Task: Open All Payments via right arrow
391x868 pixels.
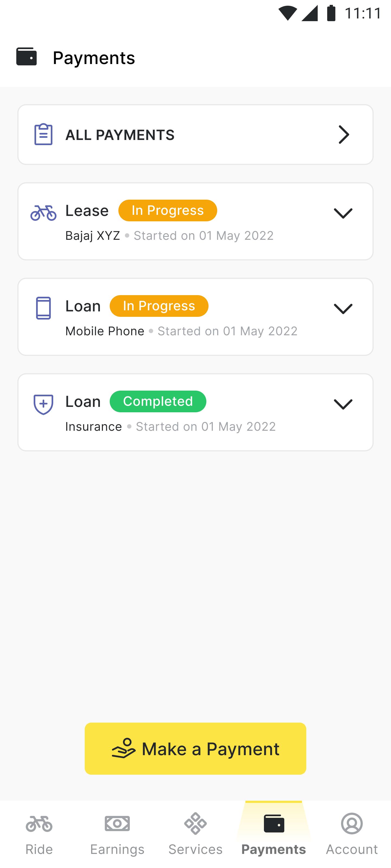Action: [344, 135]
